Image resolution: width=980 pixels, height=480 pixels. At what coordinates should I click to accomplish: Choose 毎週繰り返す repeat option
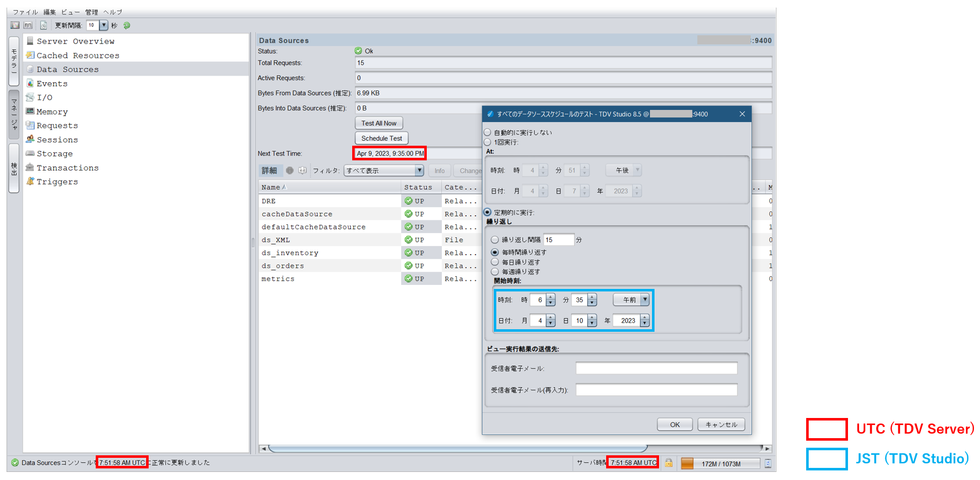(495, 271)
